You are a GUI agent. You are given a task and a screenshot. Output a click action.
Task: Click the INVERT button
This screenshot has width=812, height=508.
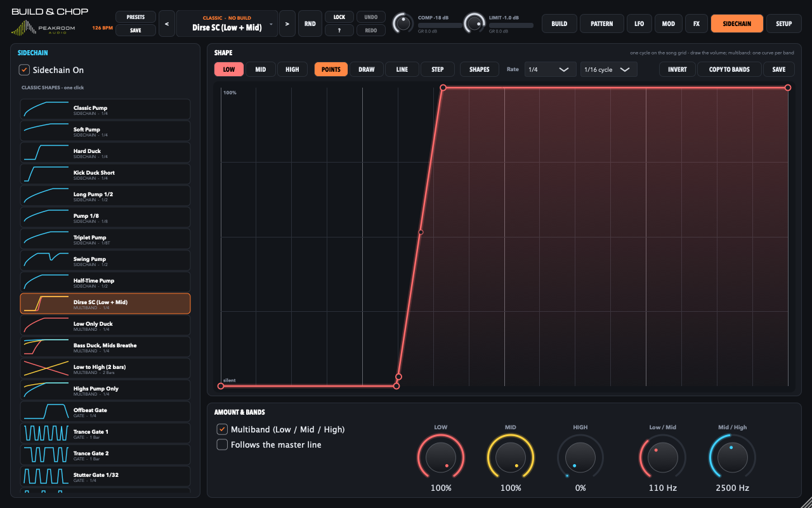click(x=678, y=69)
